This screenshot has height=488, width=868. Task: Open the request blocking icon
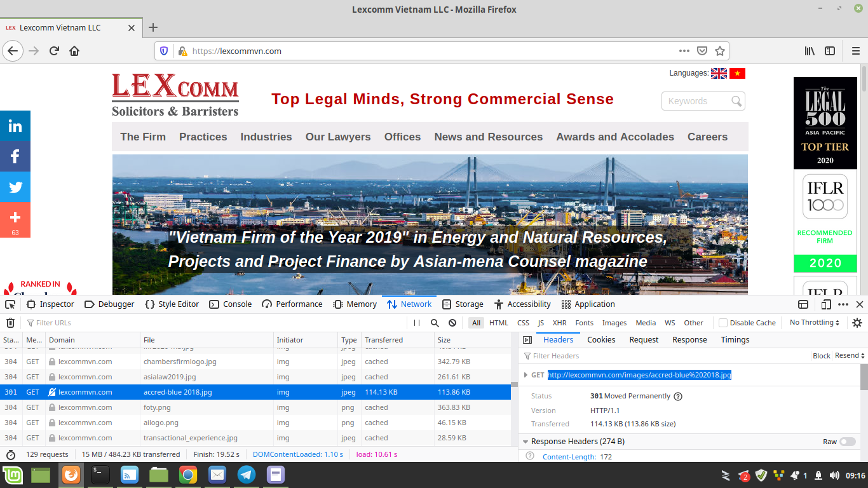pos(452,323)
